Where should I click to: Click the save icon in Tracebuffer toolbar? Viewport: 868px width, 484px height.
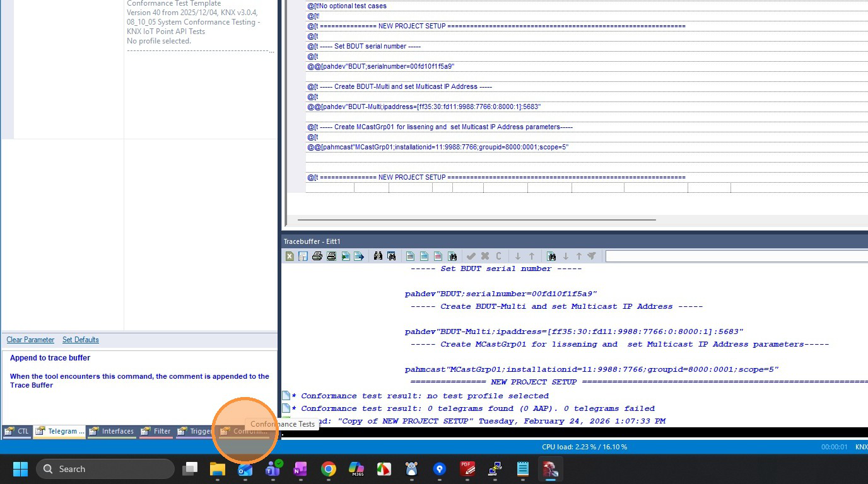pos(303,256)
